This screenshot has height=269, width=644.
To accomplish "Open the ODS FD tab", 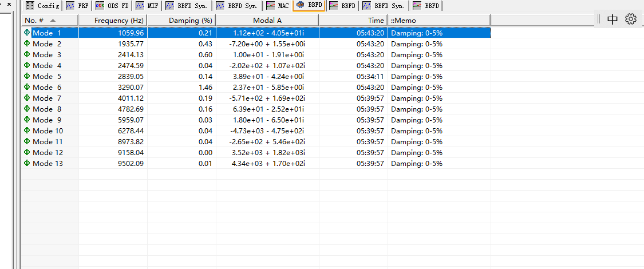I will click(112, 6).
